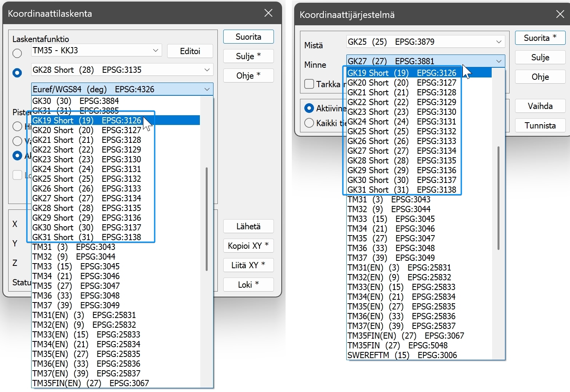The image size is (570, 392).
Task: Collapse the Euref/WGS84 EPSG:4326 dropdown
Action: coord(122,89)
